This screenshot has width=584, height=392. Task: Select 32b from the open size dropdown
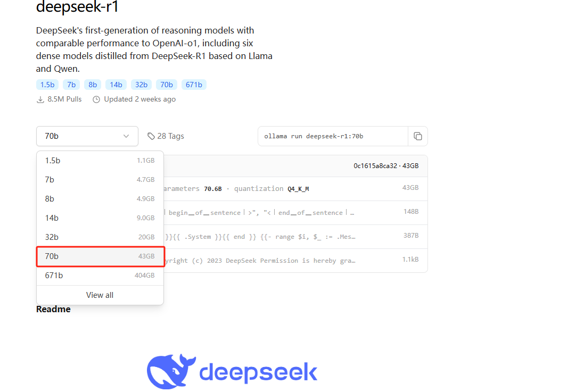[100, 237]
